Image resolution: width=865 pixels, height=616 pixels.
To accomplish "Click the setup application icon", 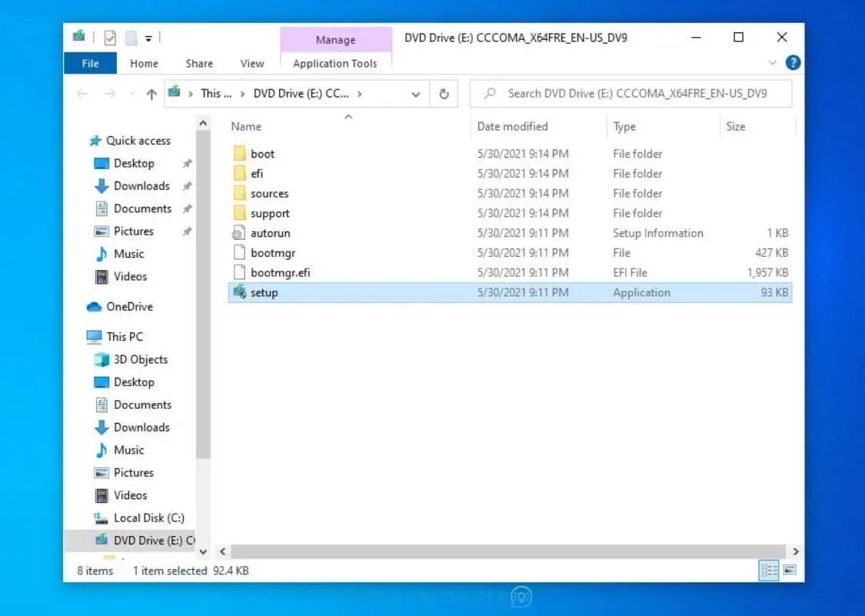I will click(x=239, y=292).
